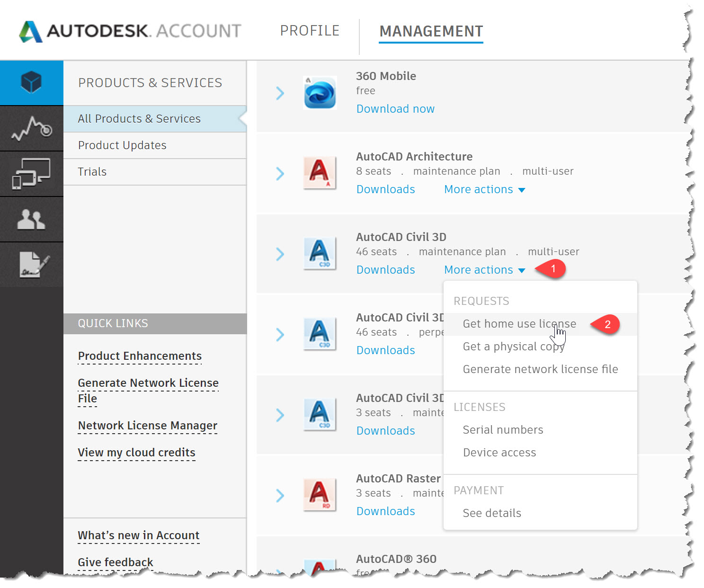Choose Get home use license
Image resolution: width=704 pixels, height=588 pixels.
click(540, 324)
